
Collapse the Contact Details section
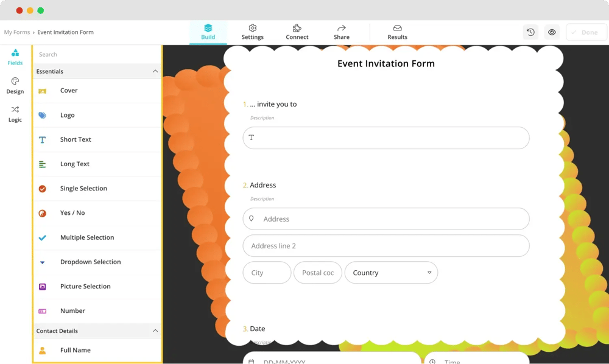[155, 331]
